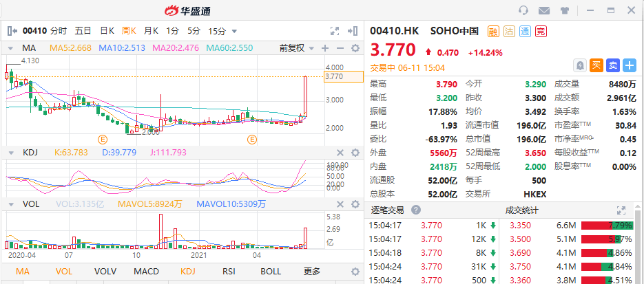Image resolution: width=644 pixels, height=284 pixels.
Task: Expand chart to fullscreen icon
Action: click(335, 31)
